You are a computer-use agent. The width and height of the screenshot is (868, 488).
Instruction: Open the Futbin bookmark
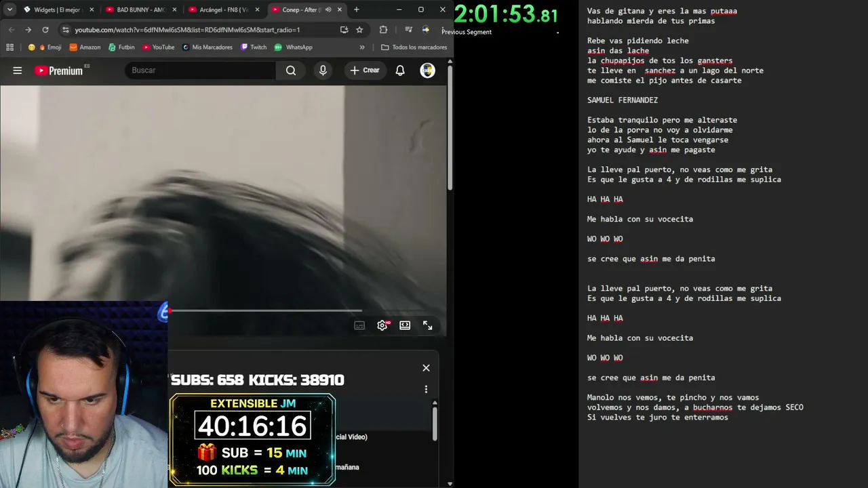(x=121, y=47)
